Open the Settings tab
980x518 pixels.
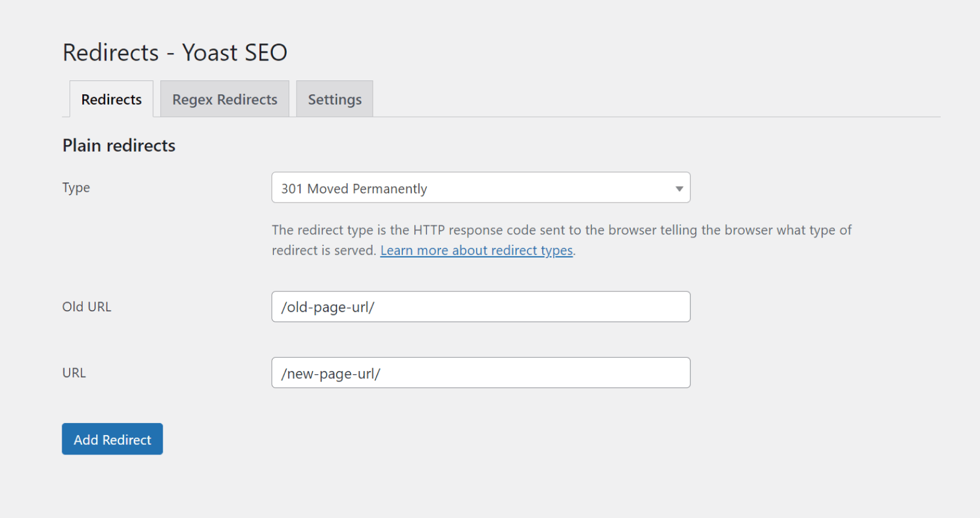coord(335,99)
